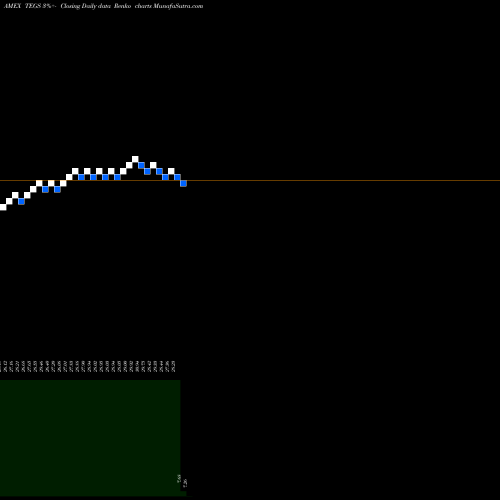Click the green volume area below the chart
Screen dimensions: 500x500
pyautogui.click(x=90, y=437)
